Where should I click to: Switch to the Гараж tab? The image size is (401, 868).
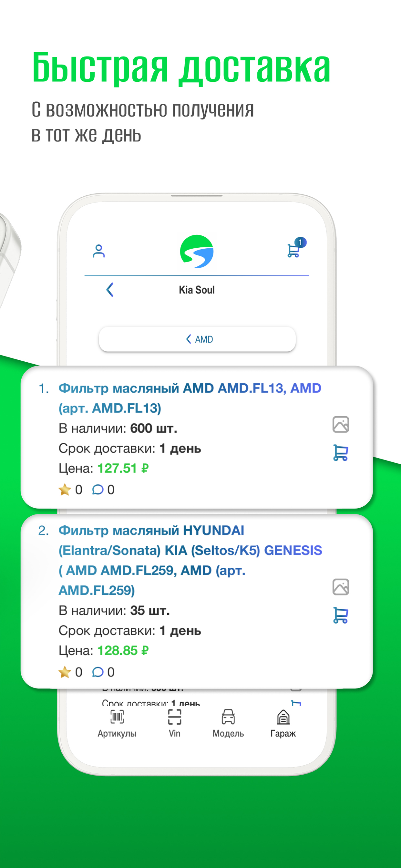[283, 723]
